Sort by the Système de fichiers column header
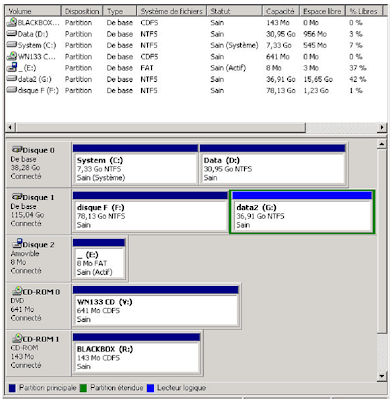390x400 pixels. point(172,11)
